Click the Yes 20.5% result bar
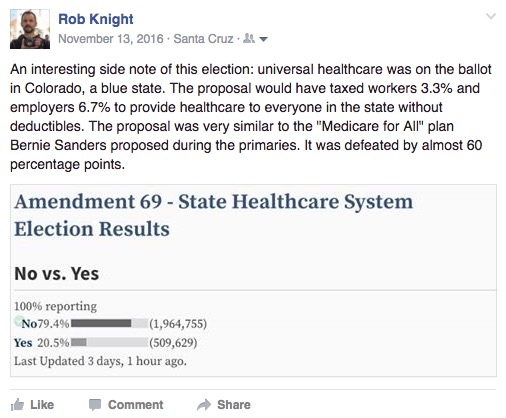Image resolution: width=506 pixels, height=418 pixels. click(109, 342)
